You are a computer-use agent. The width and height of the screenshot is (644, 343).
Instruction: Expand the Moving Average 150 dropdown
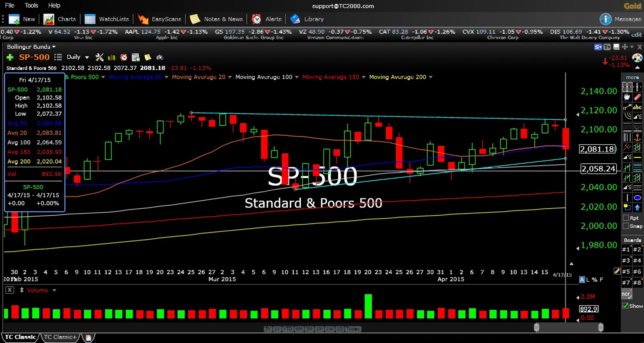click(364, 77)
